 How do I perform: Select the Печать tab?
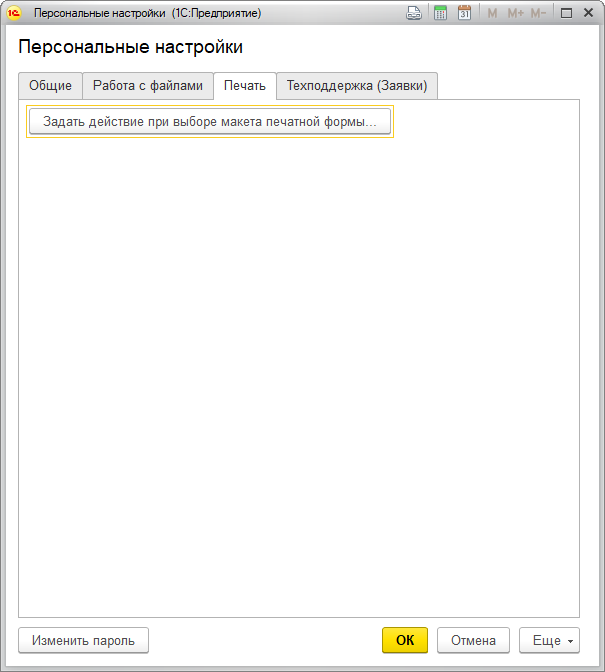pyautogui.click(x=245, y=86)
